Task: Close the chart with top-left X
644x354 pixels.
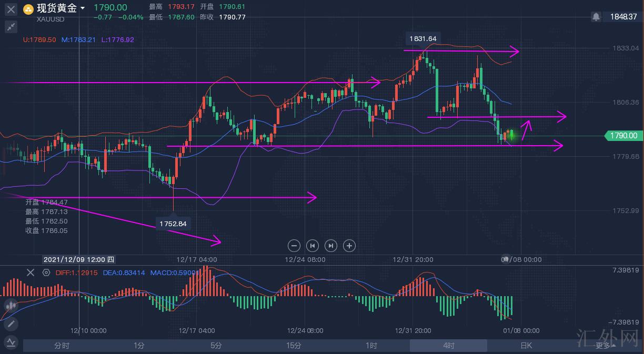Action: (11, 9)
